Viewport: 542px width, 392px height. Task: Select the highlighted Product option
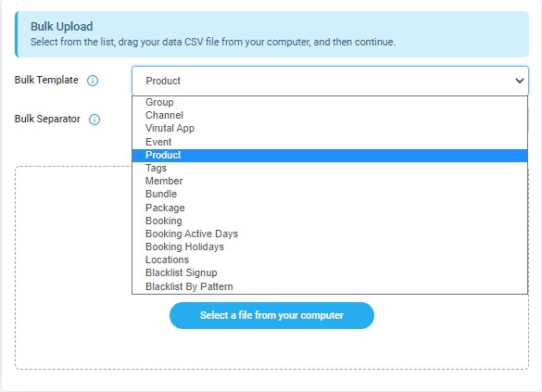click(x=330, y=155)
